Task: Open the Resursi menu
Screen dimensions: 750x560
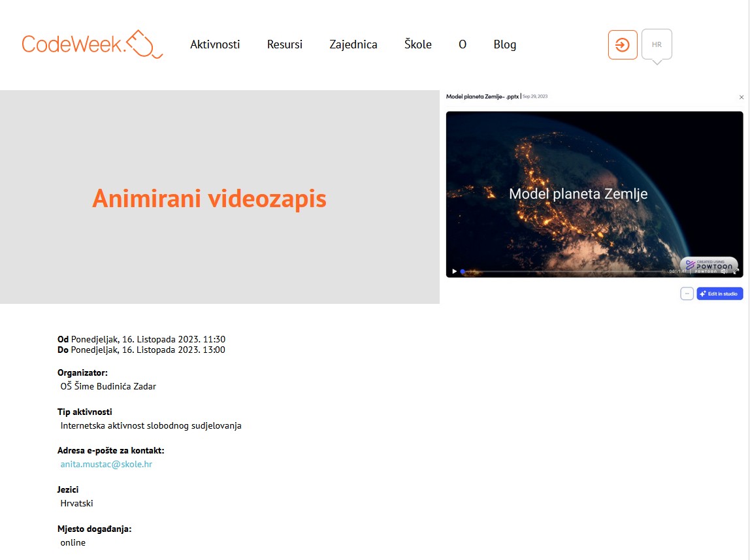Action: 285,44
